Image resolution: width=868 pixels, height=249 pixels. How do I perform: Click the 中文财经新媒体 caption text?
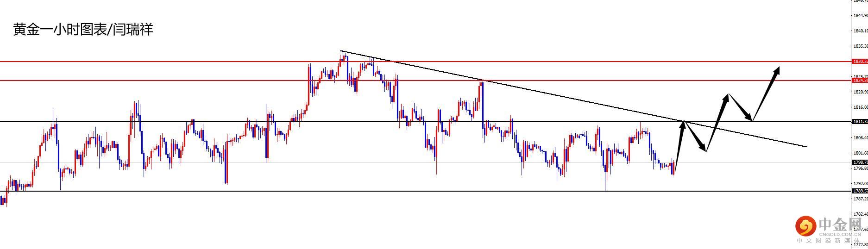(x=830, y=241)
